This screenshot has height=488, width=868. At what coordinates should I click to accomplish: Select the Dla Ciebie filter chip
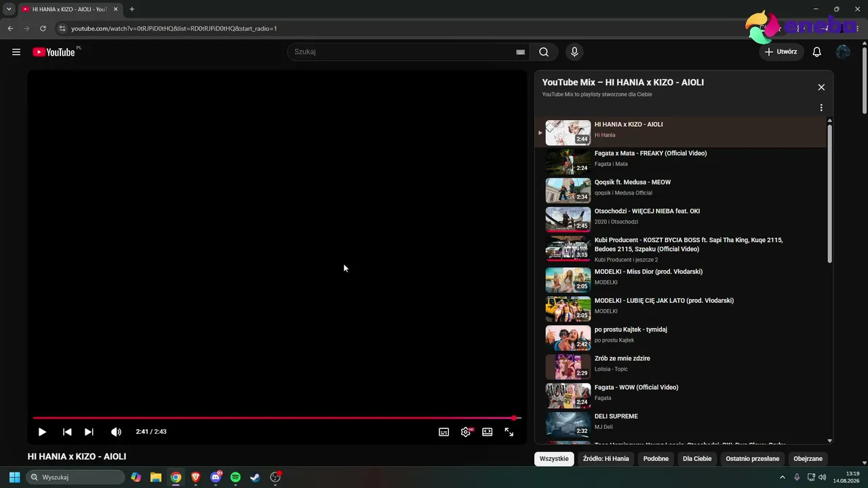click(697, 459)
